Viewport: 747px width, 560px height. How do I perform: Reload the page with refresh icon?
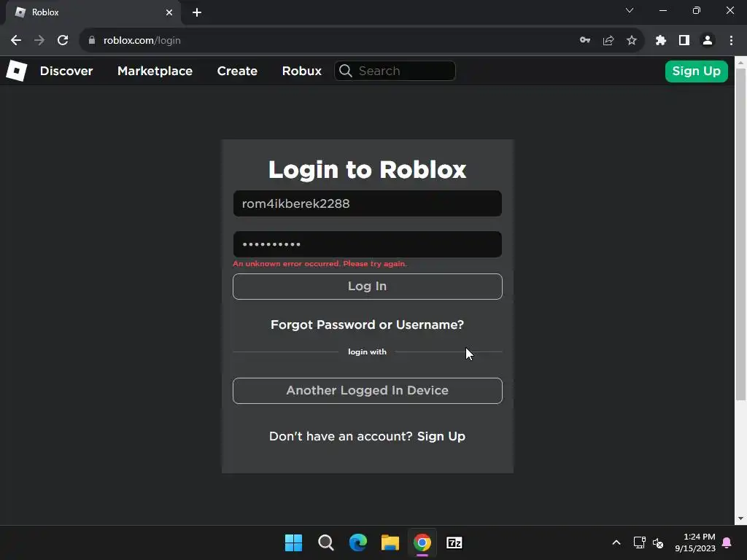pos(63,41)
